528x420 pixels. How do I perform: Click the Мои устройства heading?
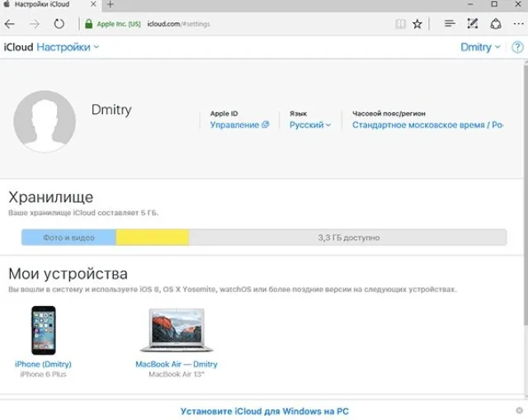click(68, 274)
